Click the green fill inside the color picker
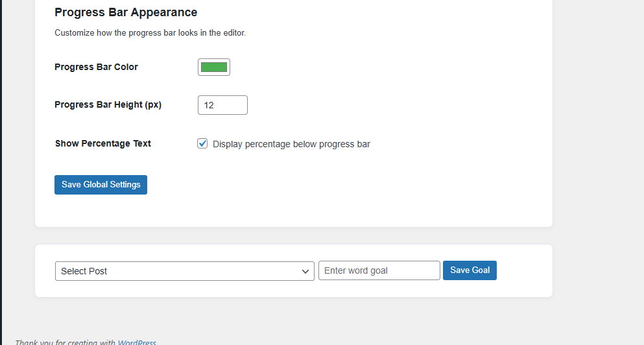The image size is (644, 345). point(213,67)
